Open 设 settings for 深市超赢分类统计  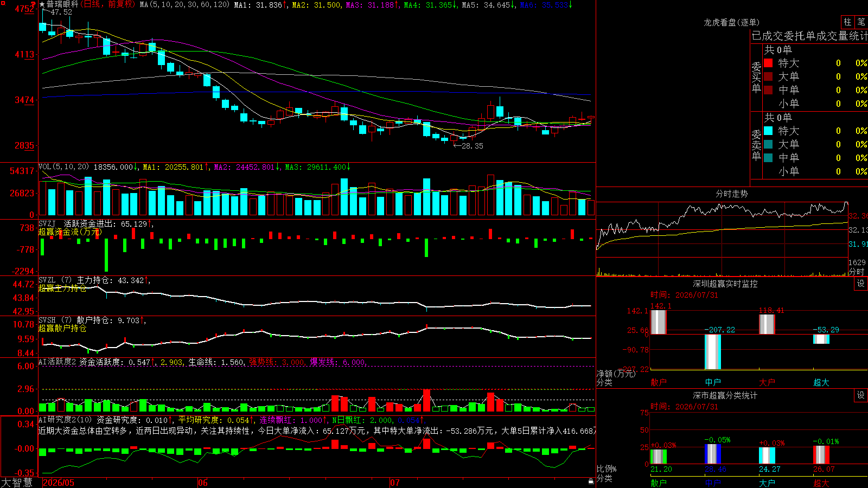(x=861, y=395)
